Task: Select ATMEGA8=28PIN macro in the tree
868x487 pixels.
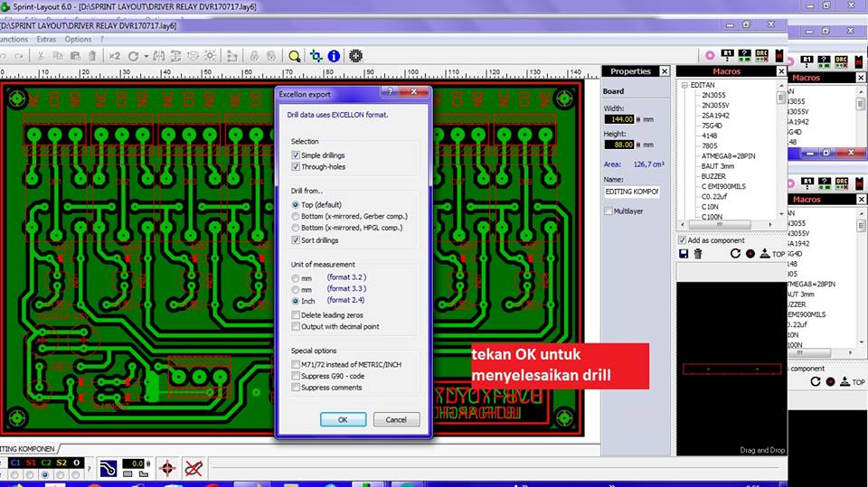Action: click(x=729, y=156)
